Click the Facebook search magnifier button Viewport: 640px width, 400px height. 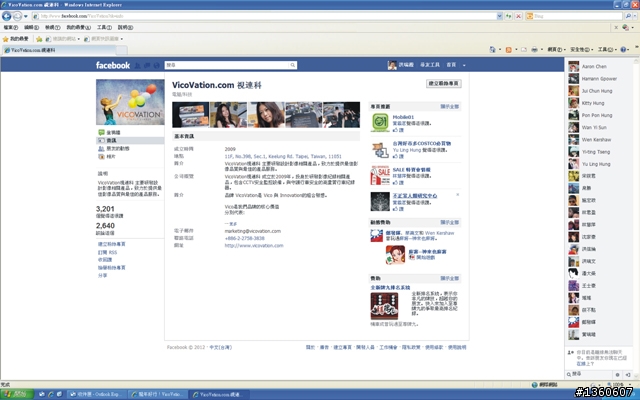(293, 65)
